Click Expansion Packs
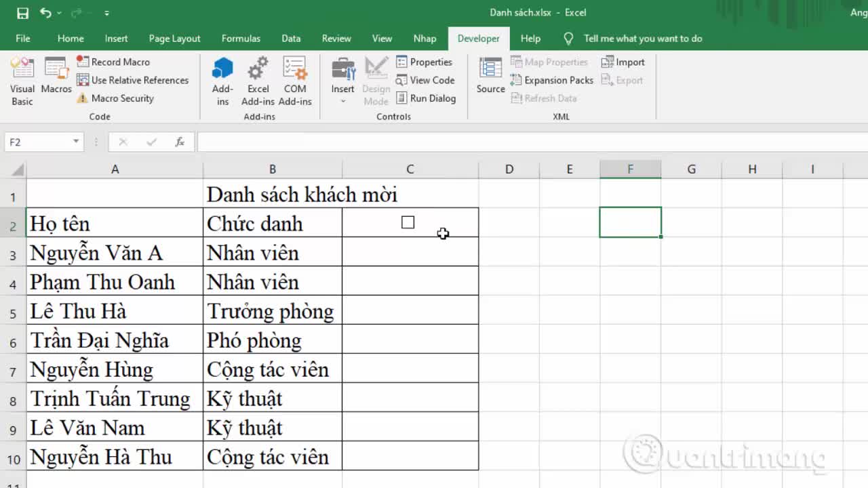 coord(552,80)
